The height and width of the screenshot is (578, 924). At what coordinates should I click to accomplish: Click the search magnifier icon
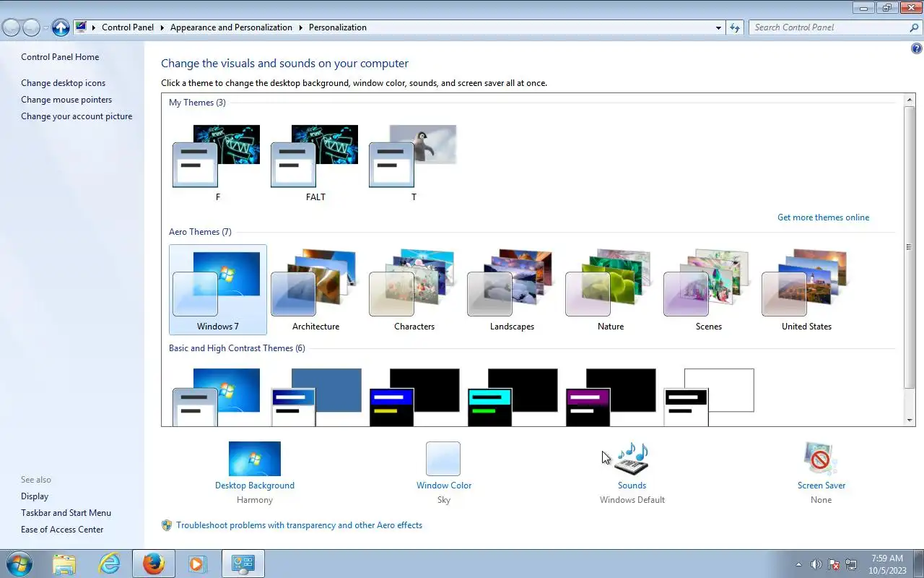click(x=915, y=27)
